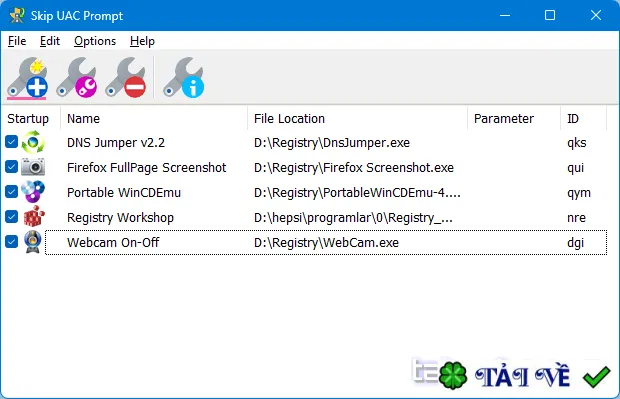The height and width of the screenshot is (399, 620).
Task: Click the Edit shortcut wrench icon
Action: coord(77,77)
